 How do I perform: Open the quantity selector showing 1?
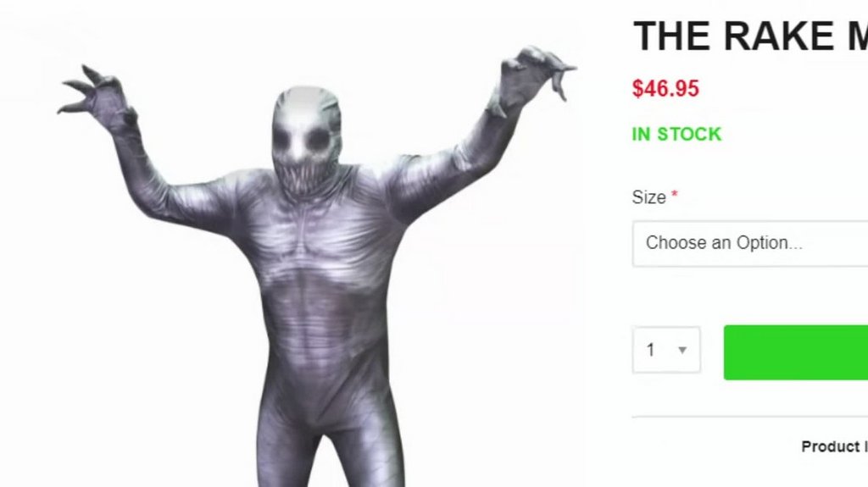(666, 350)
